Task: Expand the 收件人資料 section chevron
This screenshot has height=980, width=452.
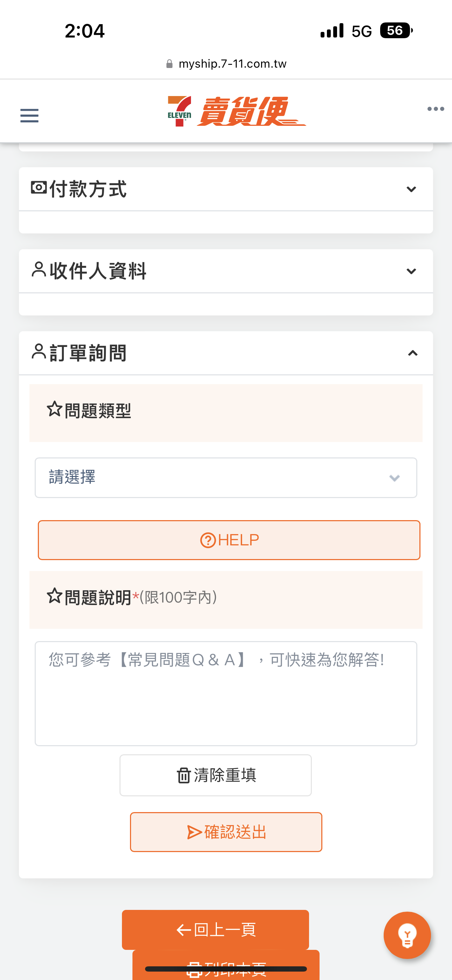Action: [411, 271]
